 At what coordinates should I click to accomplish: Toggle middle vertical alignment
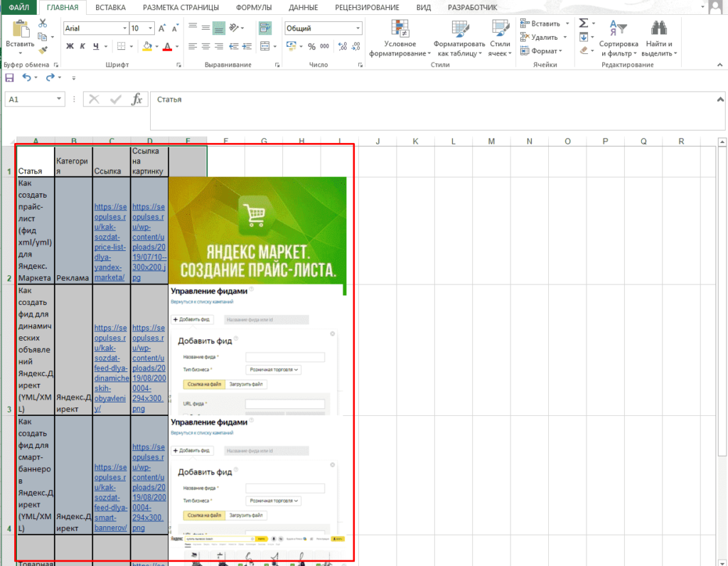click(205, 28)
